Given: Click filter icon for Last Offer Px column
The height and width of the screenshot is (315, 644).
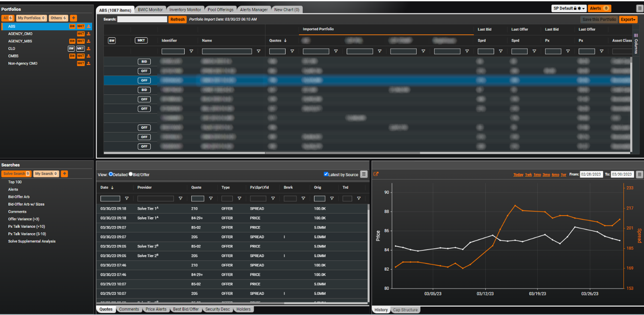Looking at the screenshot, I should pyautogui.click(x=601, y=51).
